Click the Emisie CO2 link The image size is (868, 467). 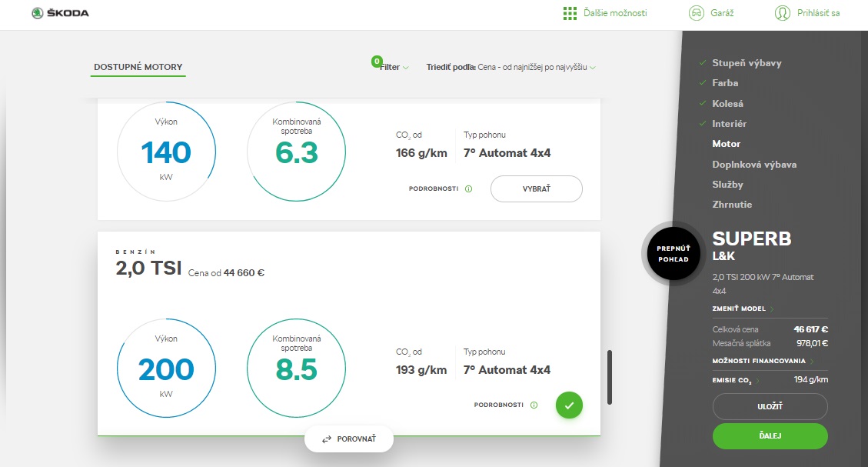point(732,381)
